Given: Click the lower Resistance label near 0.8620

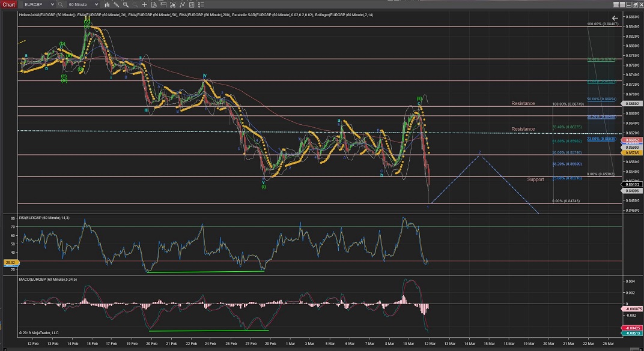Looking at the screenshot, I should click(x=523, y=129).
